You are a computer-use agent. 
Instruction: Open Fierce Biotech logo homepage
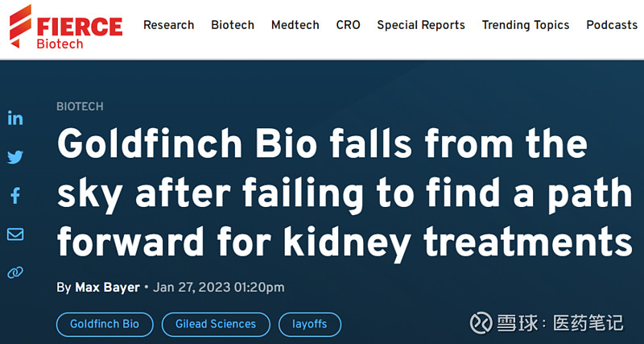66,27
